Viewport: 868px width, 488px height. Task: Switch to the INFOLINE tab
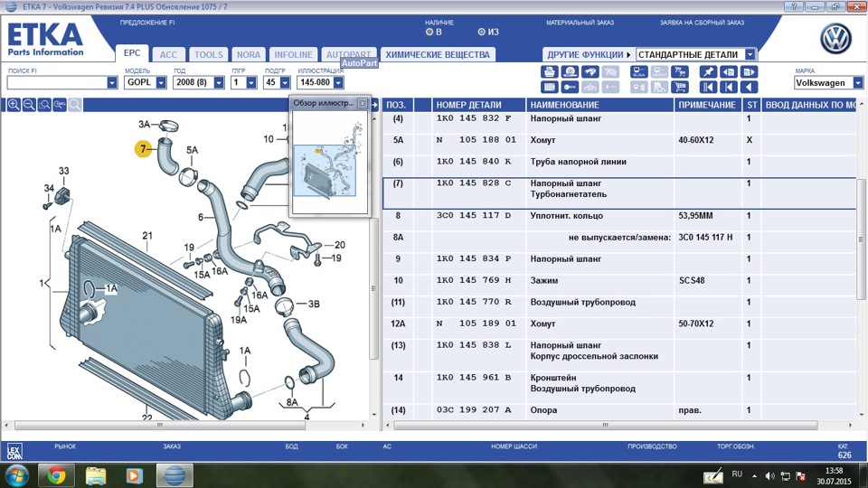pos(293,54)
